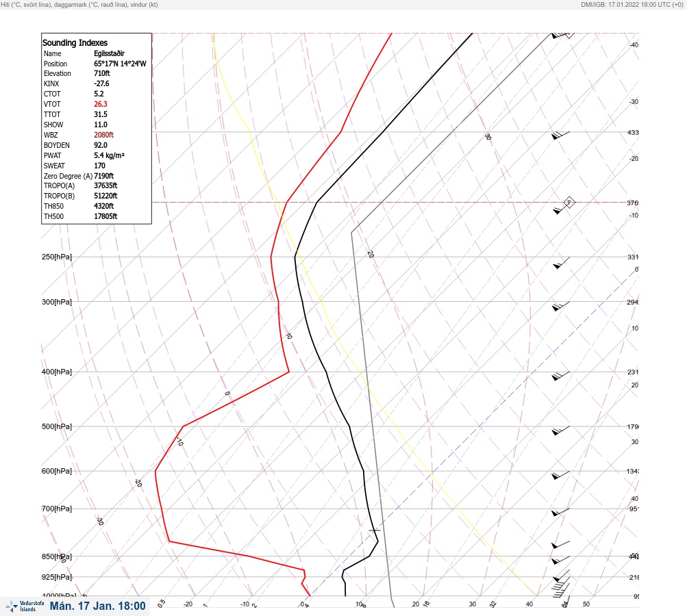Click the 250[hPa] pressure label
Screen dimensions: 687x616
tap(57, 257)
